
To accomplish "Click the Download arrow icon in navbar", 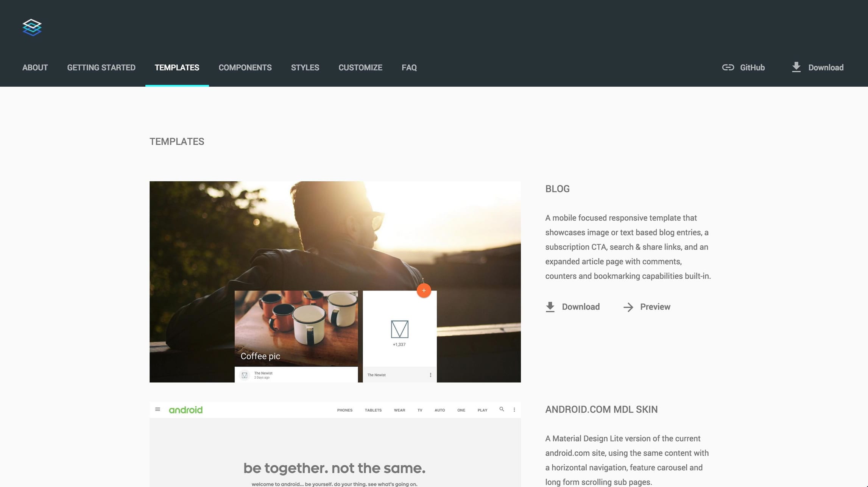I will [x=797, y=67].
